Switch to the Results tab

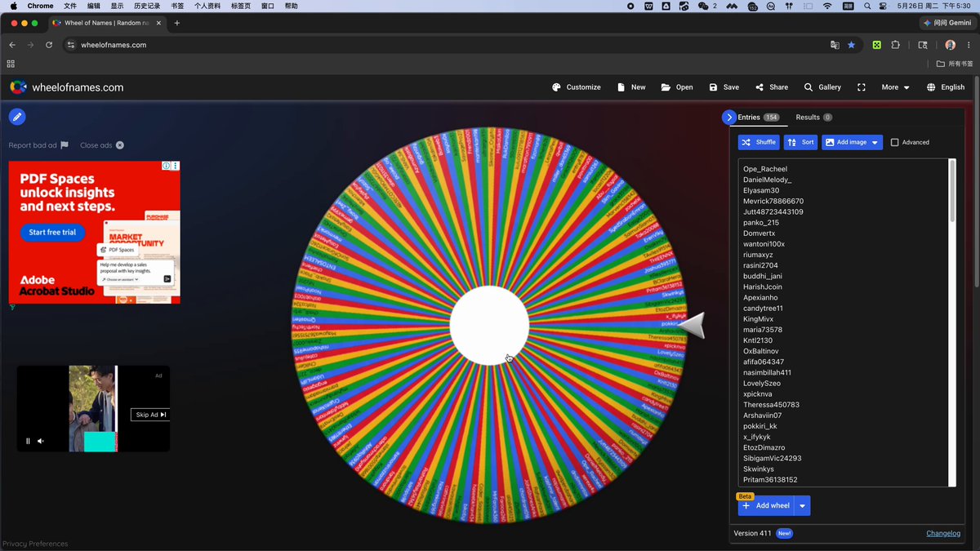pyautogui.click(x=813, y=118)
